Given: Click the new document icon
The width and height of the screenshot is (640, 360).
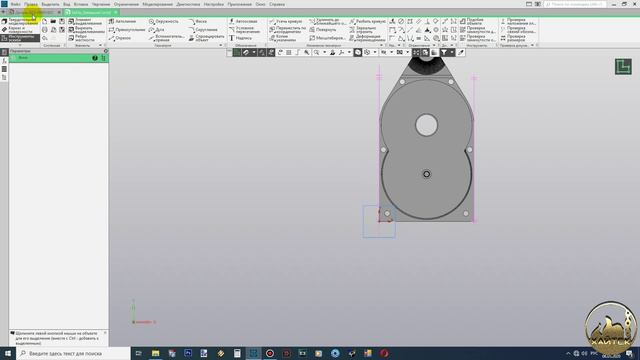Looking at the screenshot, I should pos(44,21).
